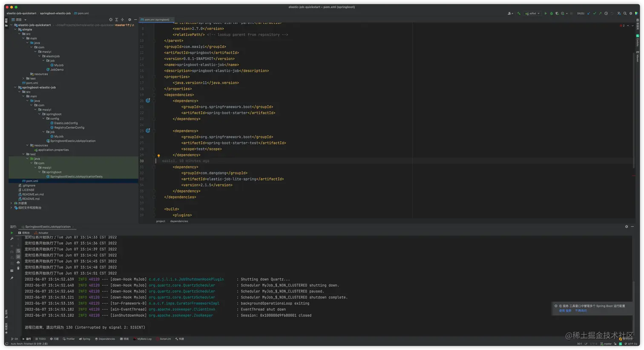Open run configuration dropdown sdfsd
This screenshot has width=644, height=350.
click(532, 14)
